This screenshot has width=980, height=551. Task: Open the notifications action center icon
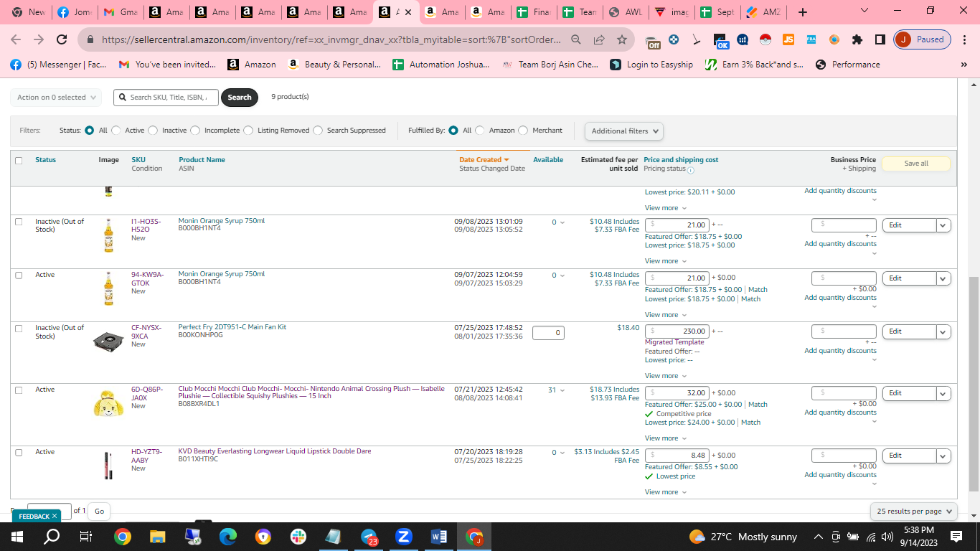(x=956, y=536)
